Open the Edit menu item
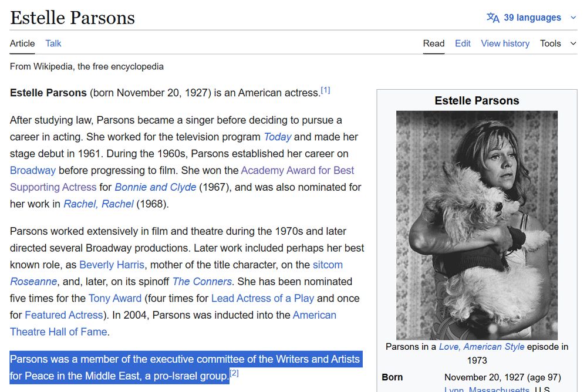Viewport: 587px width, 392px height. 463,43
